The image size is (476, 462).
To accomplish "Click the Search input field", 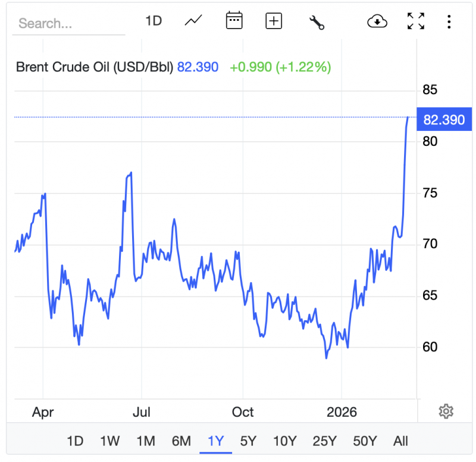I will pyautogui.click(x=68, y=24).
